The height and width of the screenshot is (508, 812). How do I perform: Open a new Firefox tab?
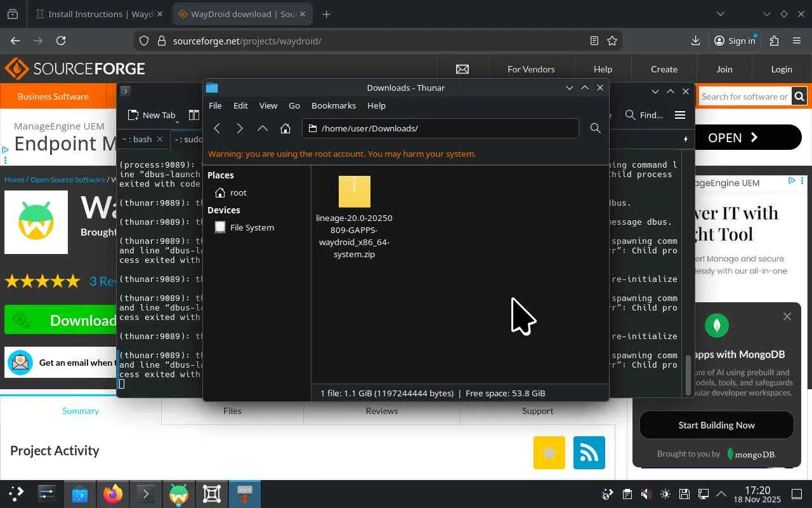point(326,14)
